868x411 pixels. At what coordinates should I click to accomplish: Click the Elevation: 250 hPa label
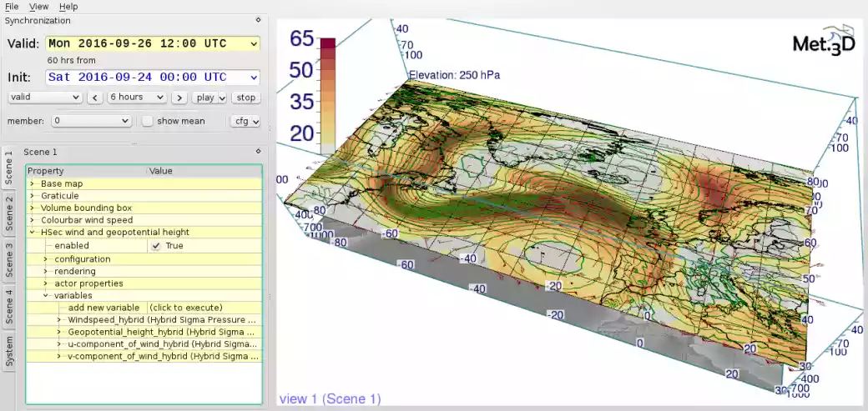point(454,75)
